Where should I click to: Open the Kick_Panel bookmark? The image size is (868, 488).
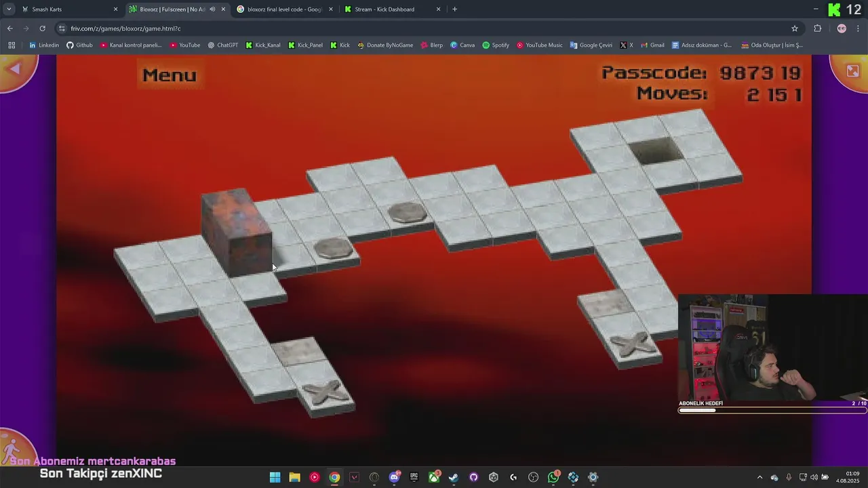tap(306, 45)
